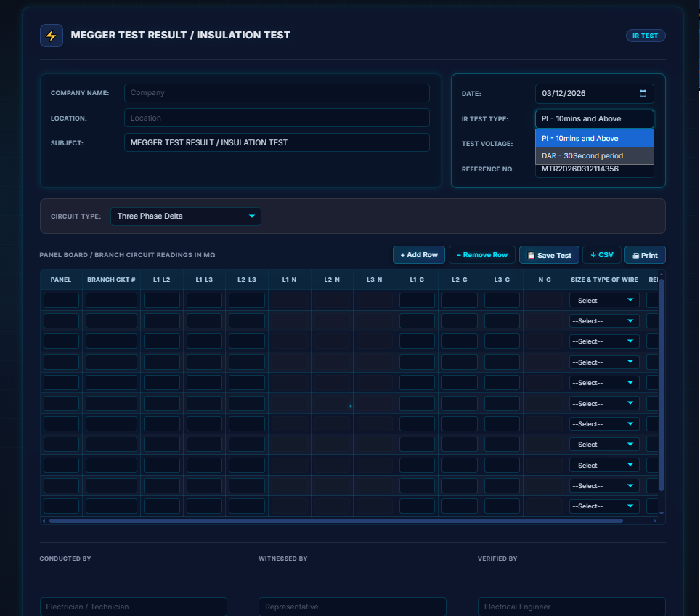Edit the Subject text field
The image size is (700, 616).
[277, 143]
